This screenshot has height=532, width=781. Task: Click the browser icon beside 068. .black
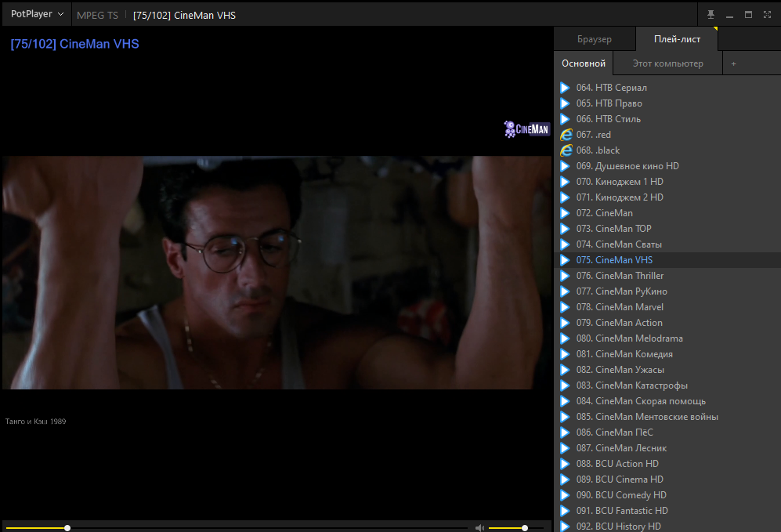click(x=566, y=150)
